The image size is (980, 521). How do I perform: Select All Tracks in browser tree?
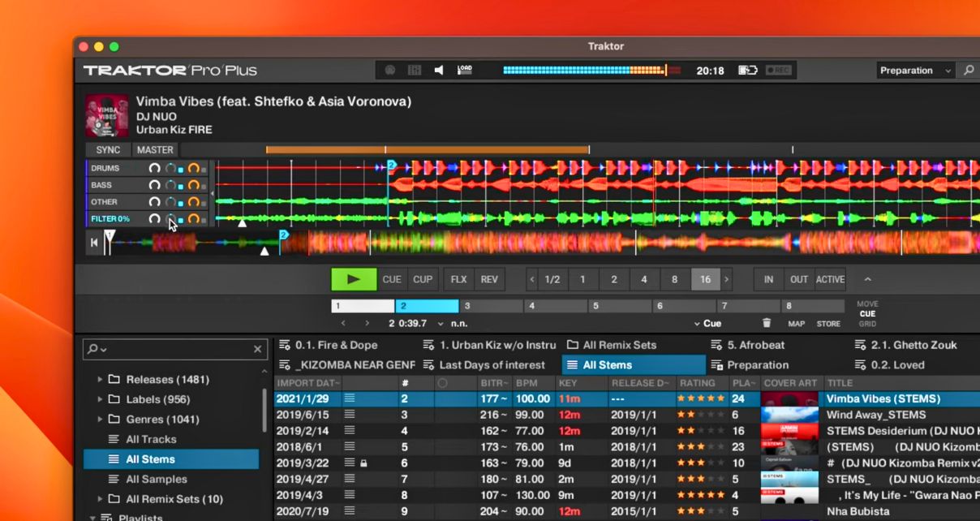coord(151,439)
